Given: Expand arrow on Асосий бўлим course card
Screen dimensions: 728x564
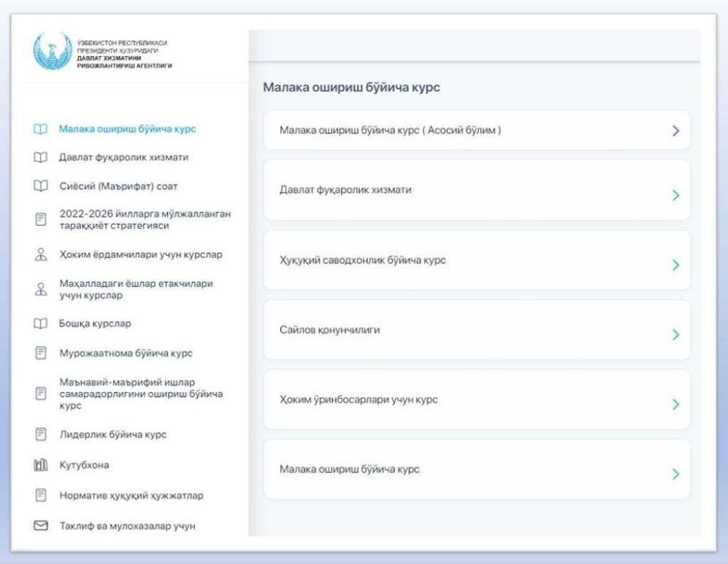Looking at the screenshot, I should click(675, 131).
